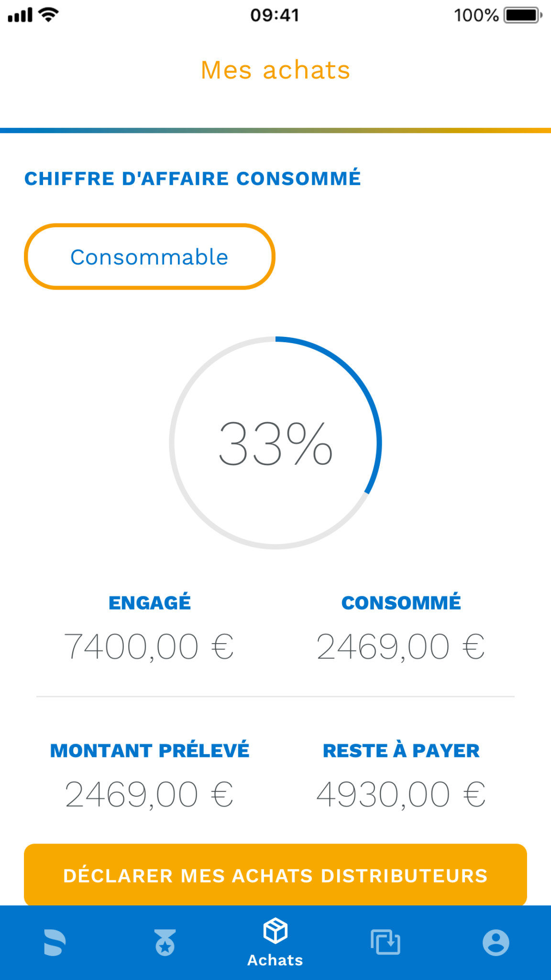Open the download documents tab icon

[x=386, y=942]
